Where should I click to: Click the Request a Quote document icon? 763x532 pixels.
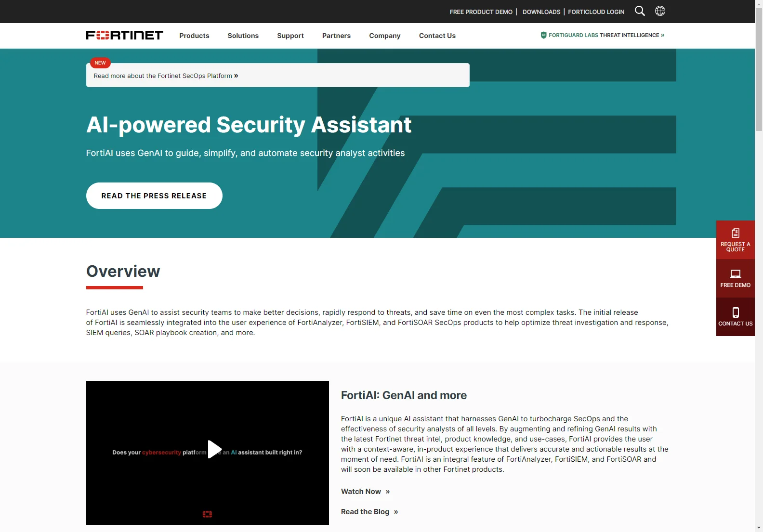tap(736, 233)
